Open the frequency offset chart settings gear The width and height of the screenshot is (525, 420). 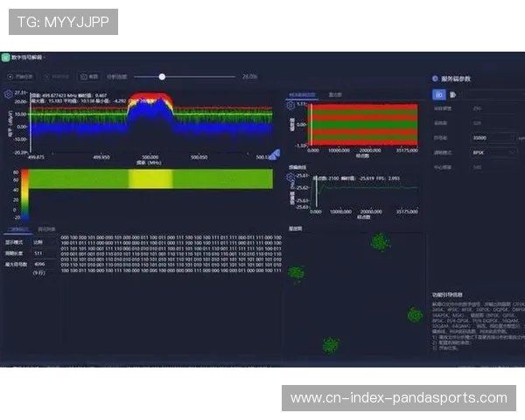tap(292, 178)
